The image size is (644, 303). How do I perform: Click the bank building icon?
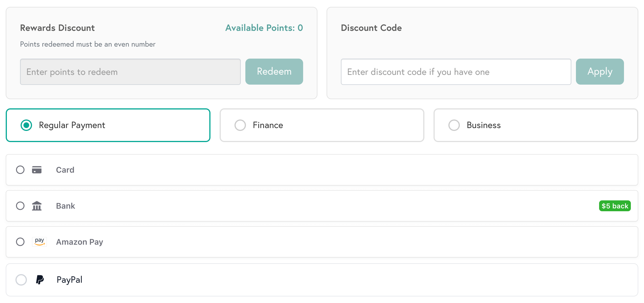pos(37,206)
